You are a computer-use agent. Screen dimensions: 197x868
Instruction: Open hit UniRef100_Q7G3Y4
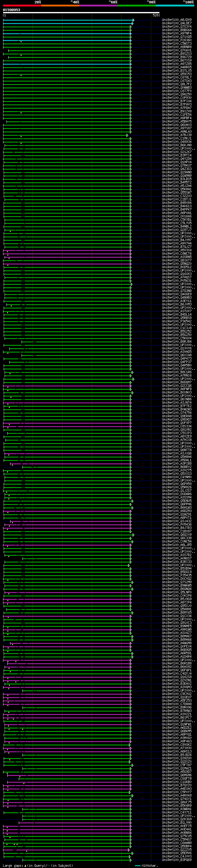177,26
